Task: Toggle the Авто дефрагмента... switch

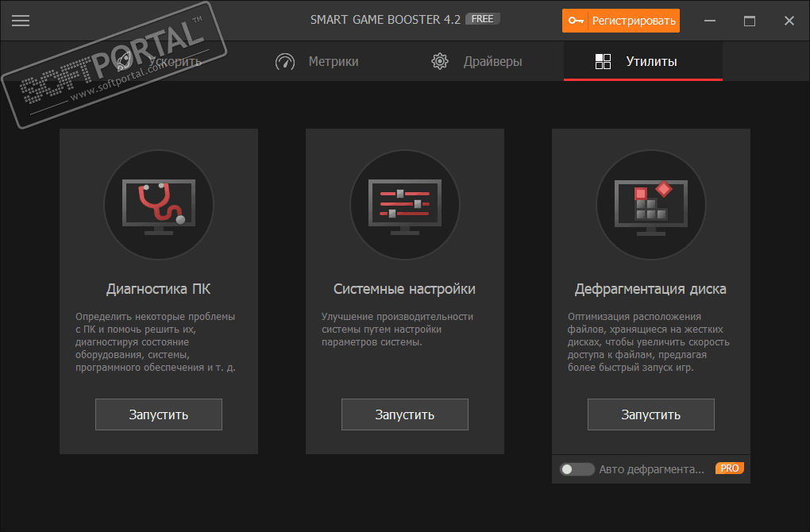Action: [x=577, y=469]
